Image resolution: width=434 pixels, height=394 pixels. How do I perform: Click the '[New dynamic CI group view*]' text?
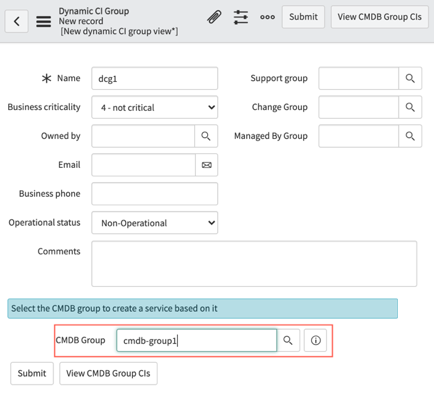click(x=119, y=31)
